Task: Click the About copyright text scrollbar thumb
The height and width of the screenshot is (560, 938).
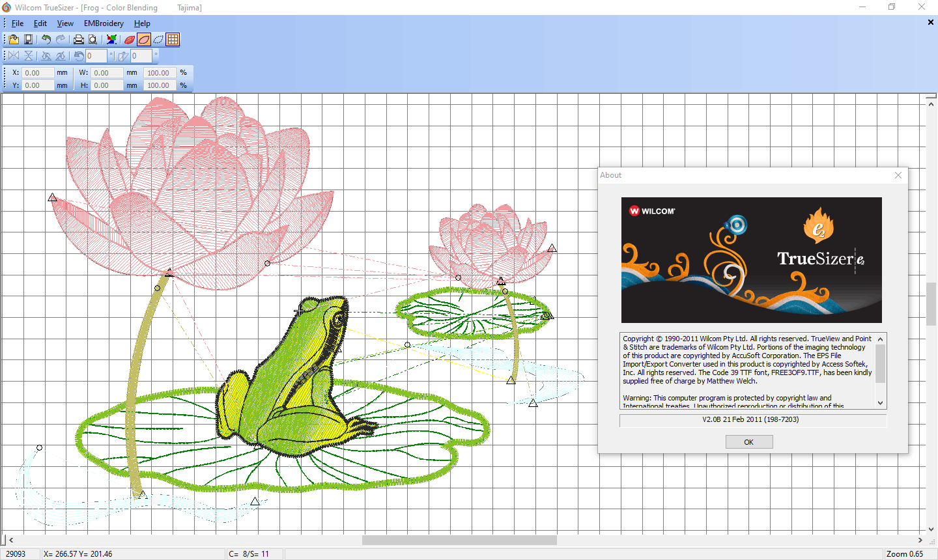Action: tap(881, 364)
